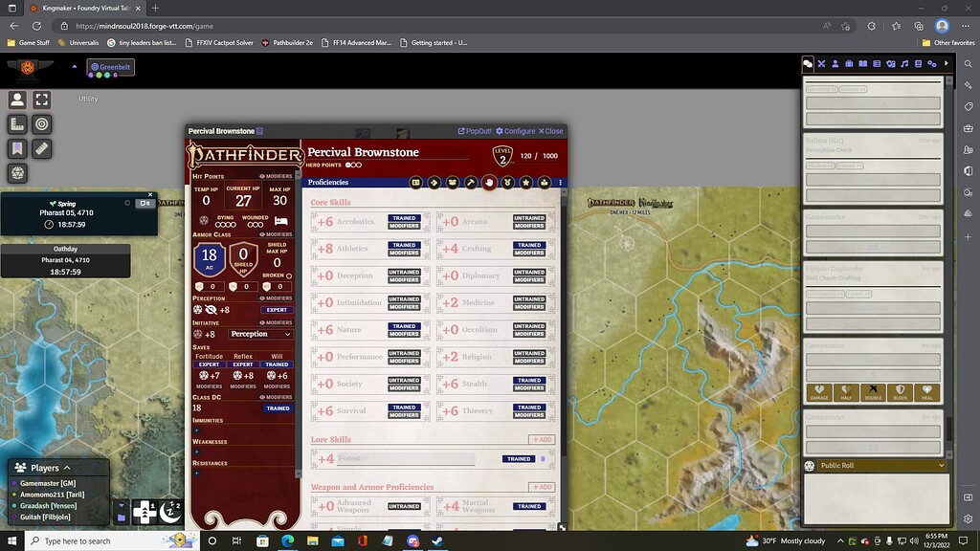Open the character sheet general tab icon
The width and height of the screenshot is (980, 551).
click(x=415, y=183)
